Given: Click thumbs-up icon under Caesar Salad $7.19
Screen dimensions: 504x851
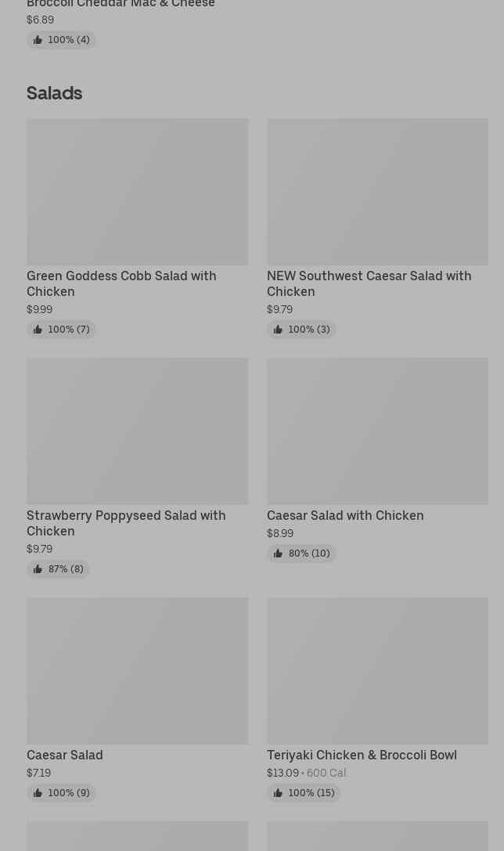Looking at the screenshot, I should (x=38, y=793).
